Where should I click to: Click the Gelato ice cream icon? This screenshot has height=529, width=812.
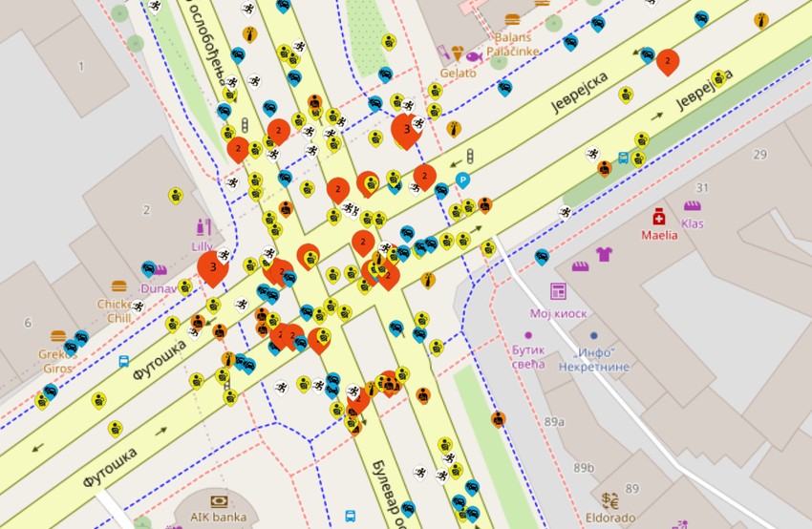tap(458, 53)
